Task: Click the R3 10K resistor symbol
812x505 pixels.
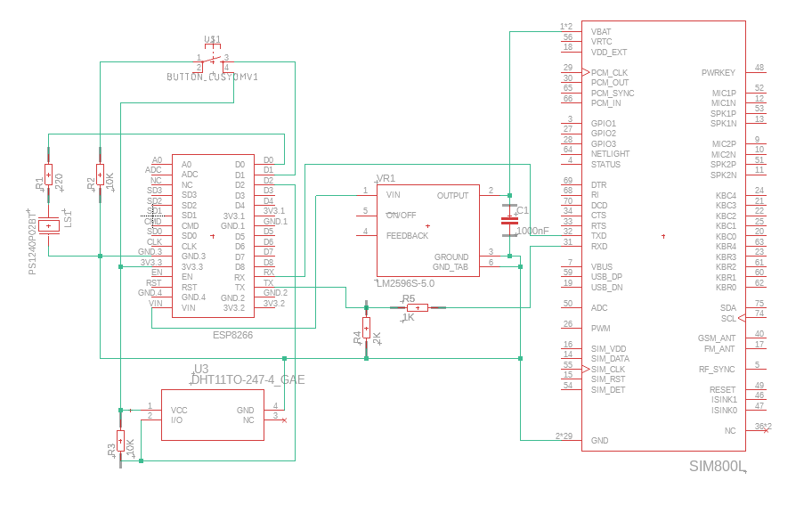Action: 121,439
